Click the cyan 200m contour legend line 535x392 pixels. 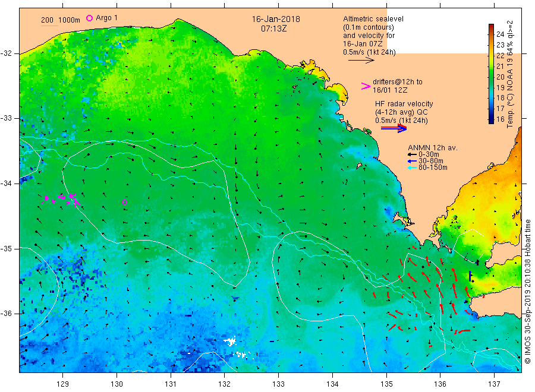click(x=49, y=26)
